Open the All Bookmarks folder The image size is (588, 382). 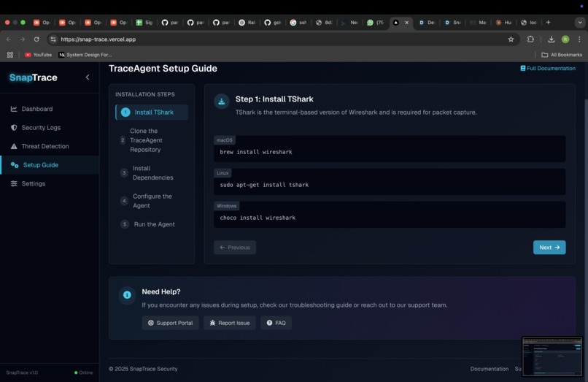[562, 55]
